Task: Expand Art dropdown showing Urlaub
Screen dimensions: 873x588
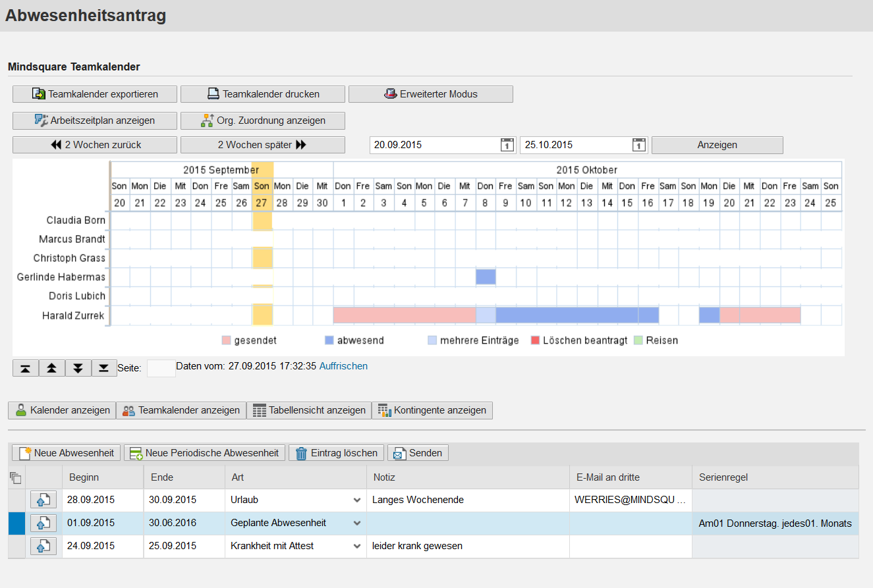Action: tap(357, 500)
